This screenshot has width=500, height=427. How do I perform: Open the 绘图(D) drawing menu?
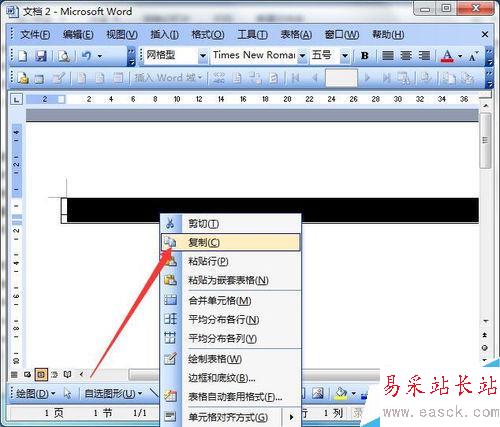click(x=36, y=394)
